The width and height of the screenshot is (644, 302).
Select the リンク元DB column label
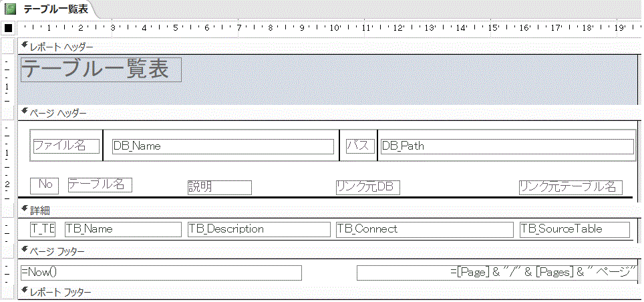click(x=367, y=187)
